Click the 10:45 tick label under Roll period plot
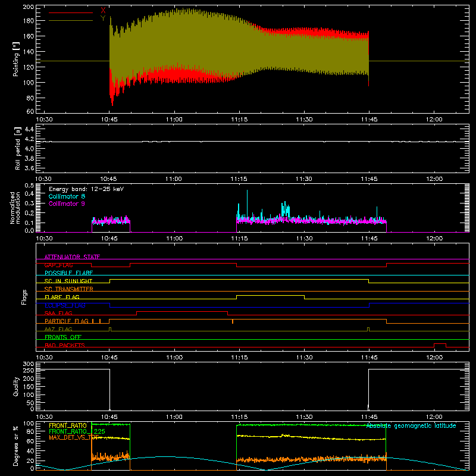Viewport: 476px width, 476px height. [x=109, y=179]
